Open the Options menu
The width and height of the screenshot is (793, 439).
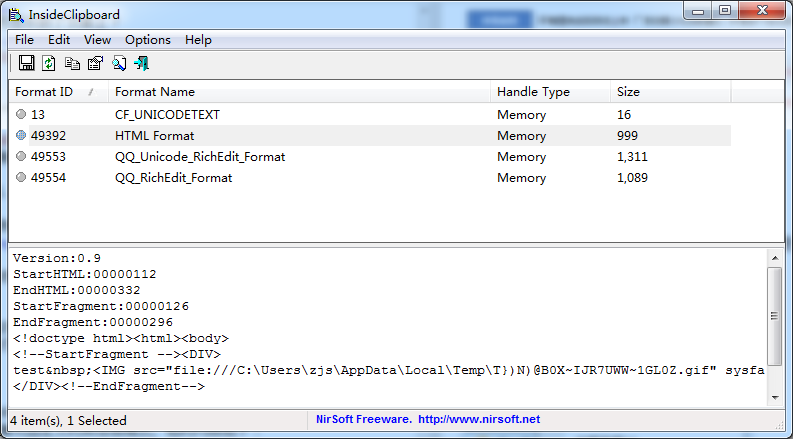pos(148,40)
